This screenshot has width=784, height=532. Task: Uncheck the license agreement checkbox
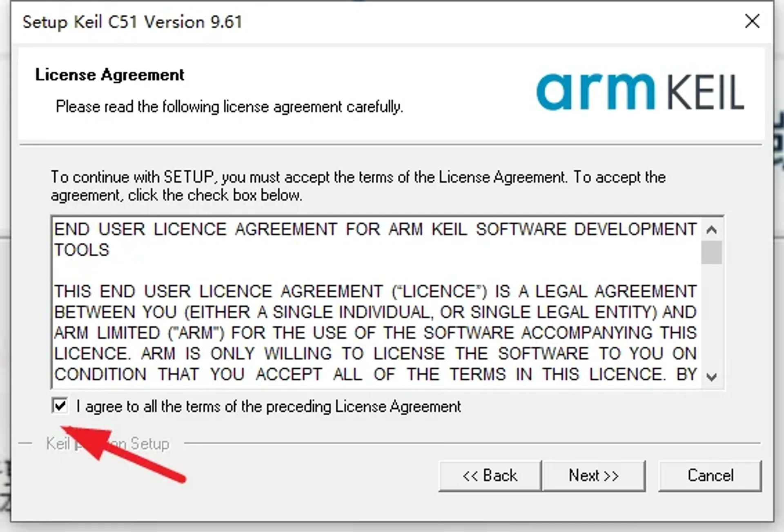pos(60,406)
